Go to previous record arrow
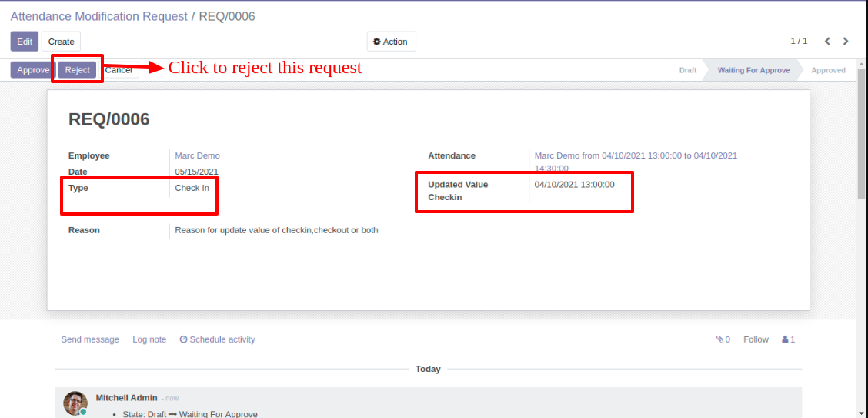 tap(827, 41)
